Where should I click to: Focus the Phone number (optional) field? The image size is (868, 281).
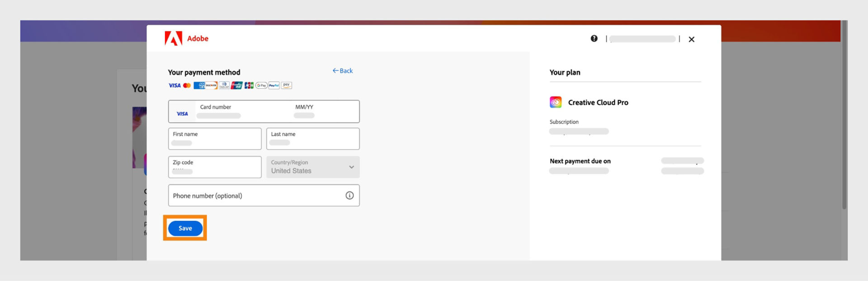pos(264,195)
